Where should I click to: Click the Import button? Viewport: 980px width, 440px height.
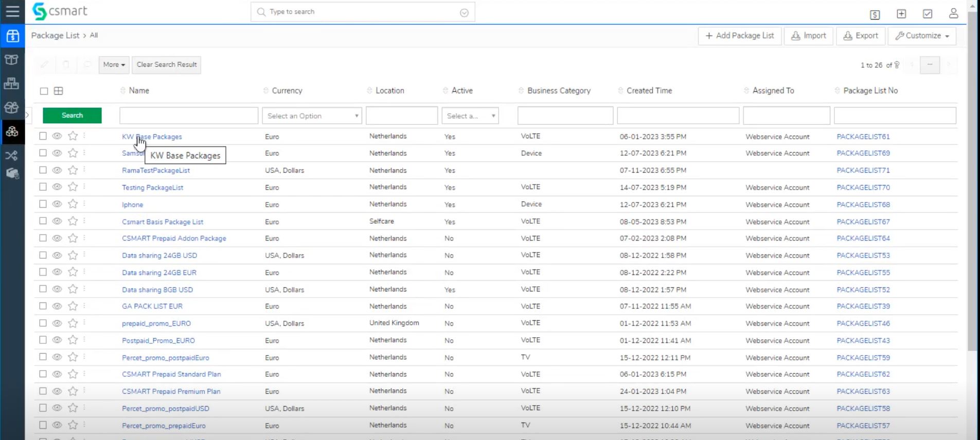809,35
